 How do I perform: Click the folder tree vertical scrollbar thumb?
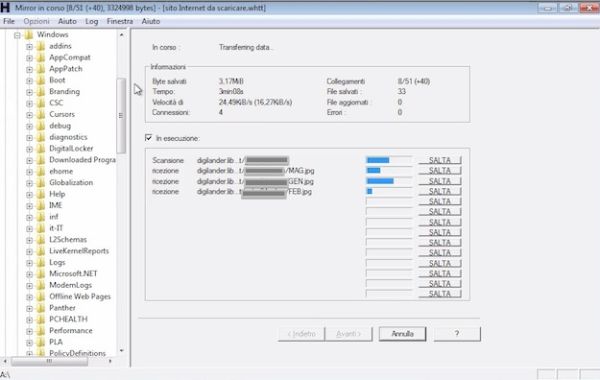(x=121, y=115)
